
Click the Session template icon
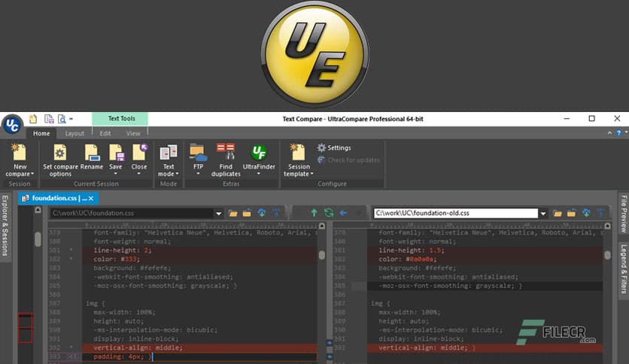(298, 153)
